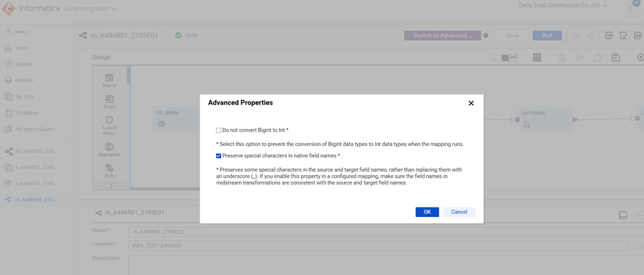
Task: Click the arrange all grid icon
Action: [537, 58]
